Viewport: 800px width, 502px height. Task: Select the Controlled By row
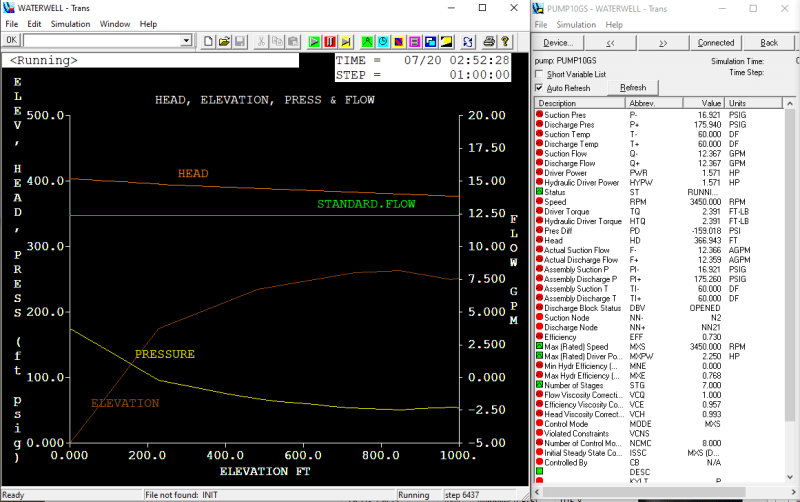pyautogui.click(x=658, y=463)
